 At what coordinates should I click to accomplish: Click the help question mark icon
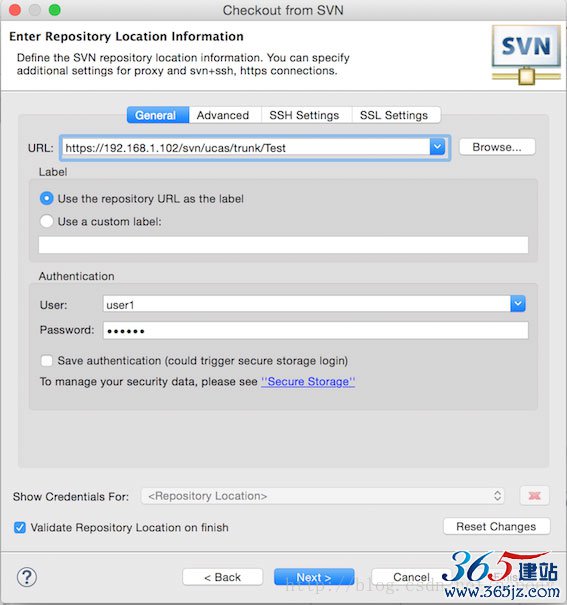(27, 577)
